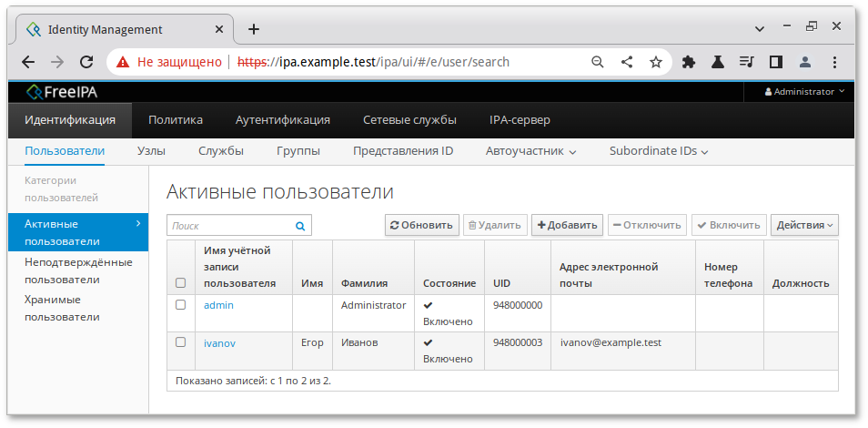The width and height of the screenshot is (868, 428).
Task: Select the checkbox for ivanov row
Action: [x=180, y=342]
